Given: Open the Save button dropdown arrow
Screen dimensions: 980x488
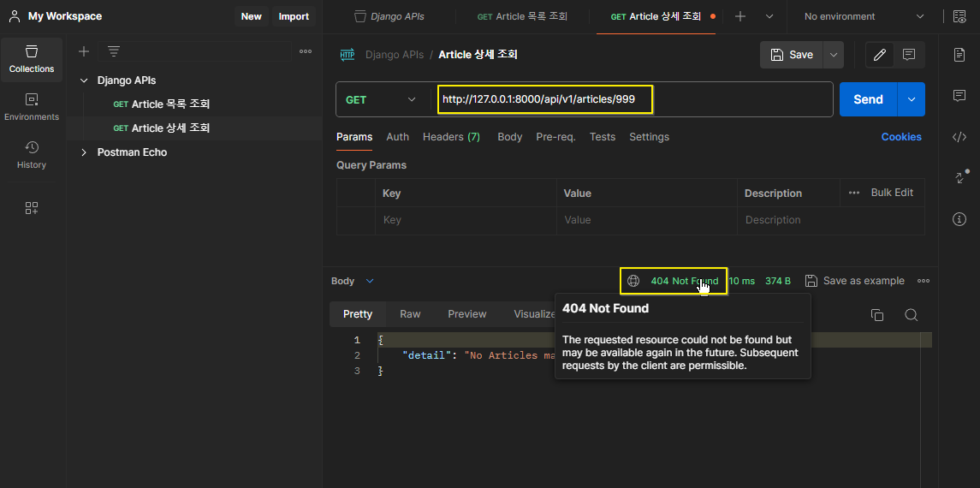Looking at the screenshot, I should [x=833, y=55].
